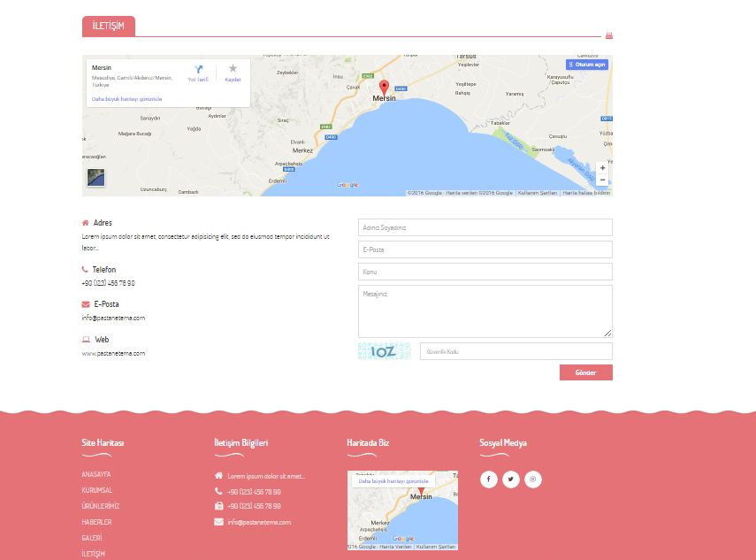
Task: Click the footer Mersin mini map
Action: [x=402, y=510]
